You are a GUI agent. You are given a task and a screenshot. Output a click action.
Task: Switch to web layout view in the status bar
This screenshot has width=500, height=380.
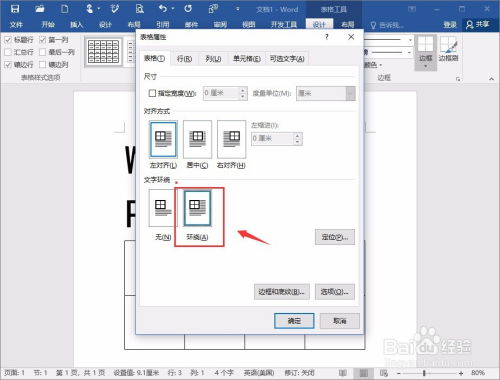pos(384,372)
